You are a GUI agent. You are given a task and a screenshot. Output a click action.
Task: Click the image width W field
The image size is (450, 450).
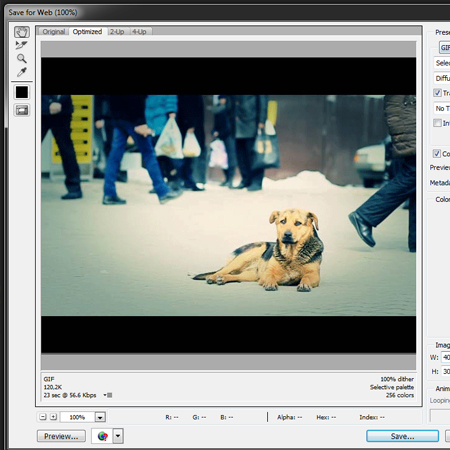446,357
